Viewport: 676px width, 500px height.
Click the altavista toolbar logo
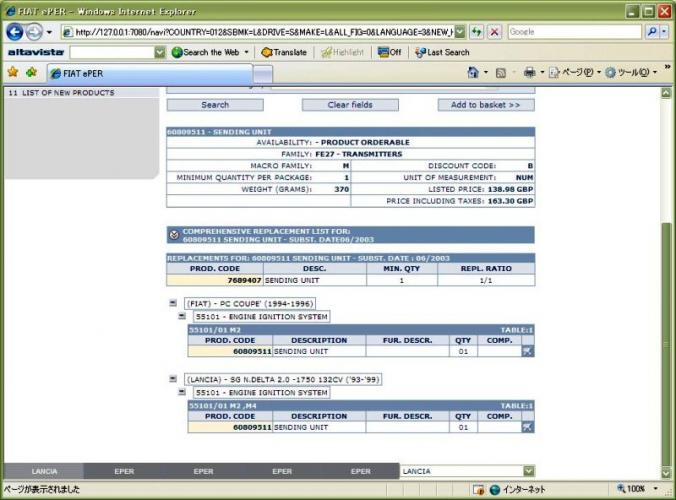(x=36, y=52)
